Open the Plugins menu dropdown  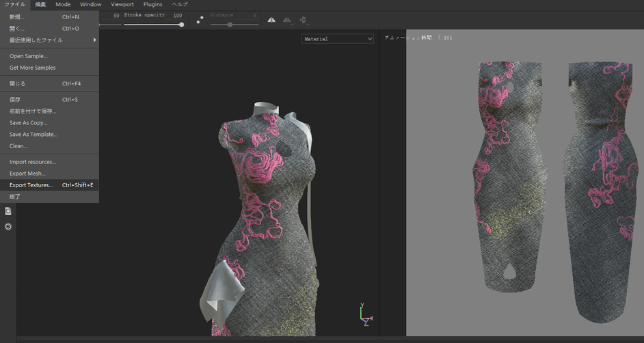[x=152, y=5]
